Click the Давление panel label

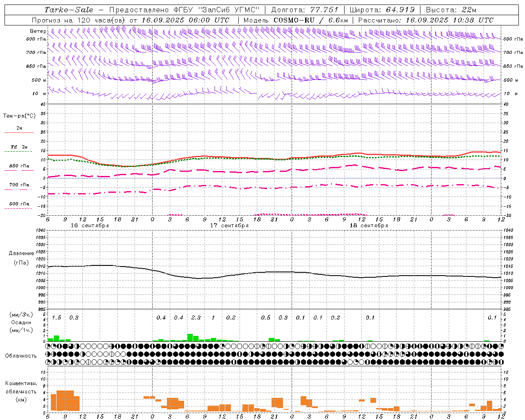click(21, 253)
